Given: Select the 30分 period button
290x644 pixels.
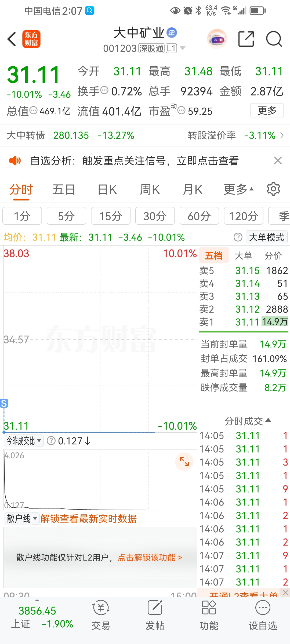Looking at the screenshot, I should pyautogui.click(x=155, y=216).
